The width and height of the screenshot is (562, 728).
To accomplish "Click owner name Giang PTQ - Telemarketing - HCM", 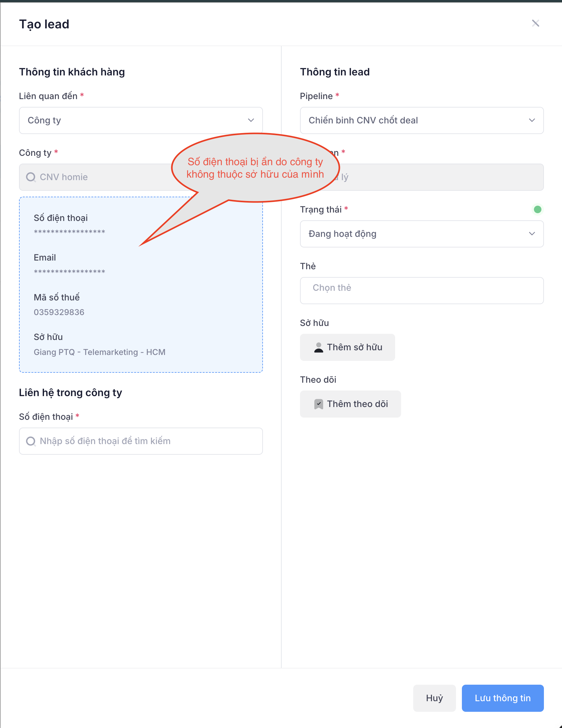I will (99, 352).
